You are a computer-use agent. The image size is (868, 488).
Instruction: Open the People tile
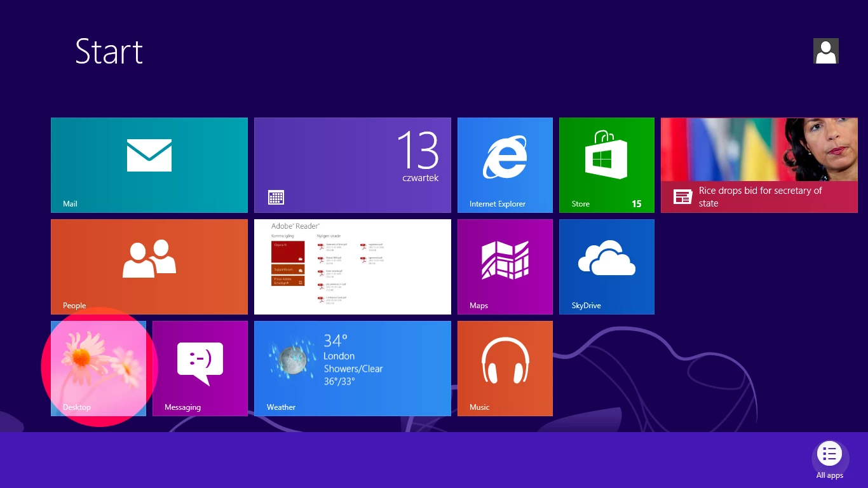click(149, 267)
